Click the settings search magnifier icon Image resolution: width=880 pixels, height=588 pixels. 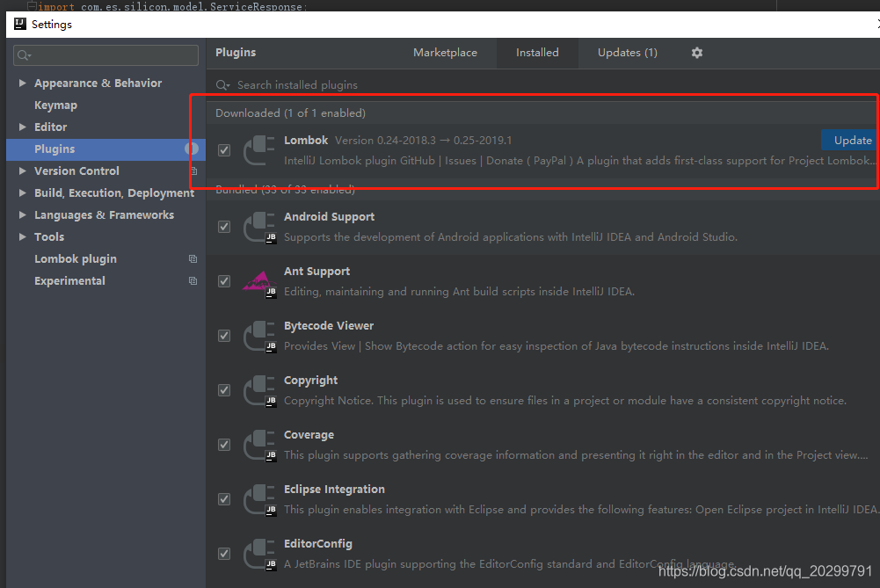[x=24, y=55]
